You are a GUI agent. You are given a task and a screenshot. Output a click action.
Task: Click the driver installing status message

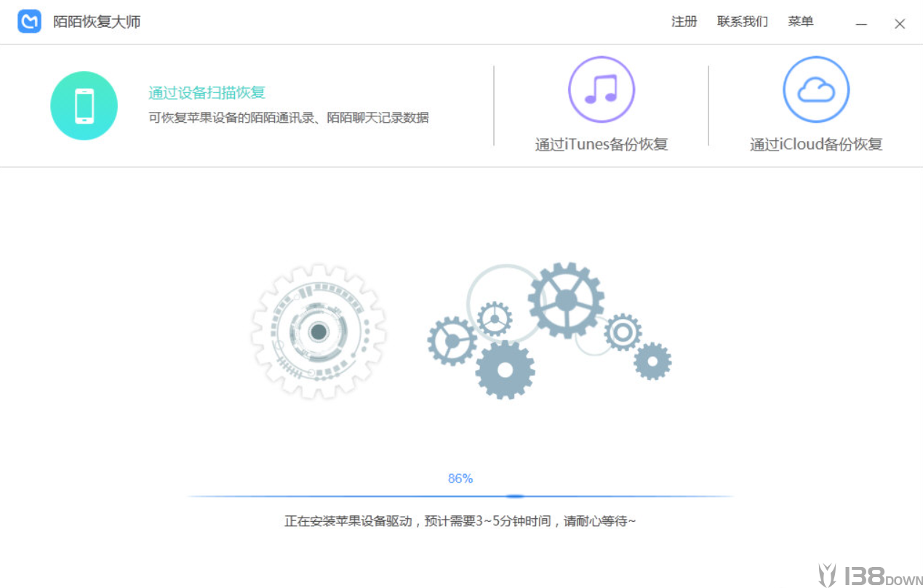point(460,521)
